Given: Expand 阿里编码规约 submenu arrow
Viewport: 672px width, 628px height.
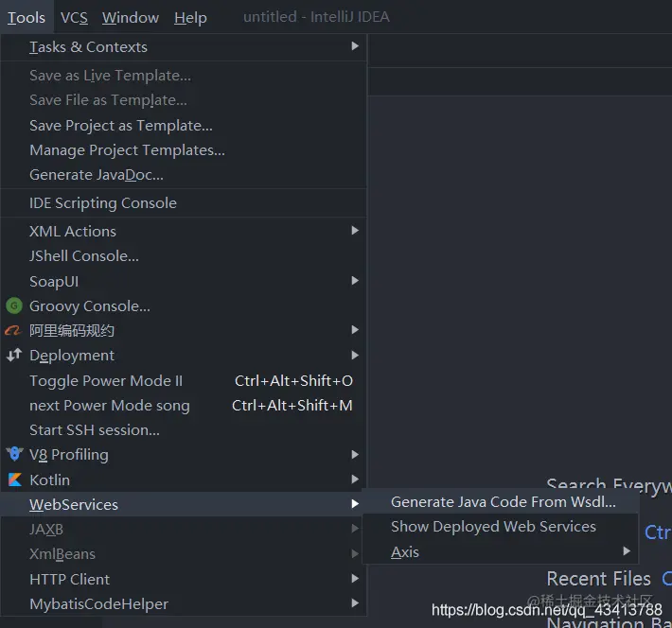Looking at the screenshot, I should (x=355, y=330).
